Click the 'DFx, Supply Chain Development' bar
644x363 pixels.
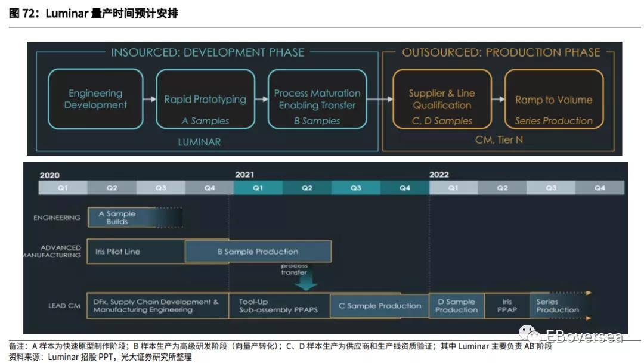157,306
